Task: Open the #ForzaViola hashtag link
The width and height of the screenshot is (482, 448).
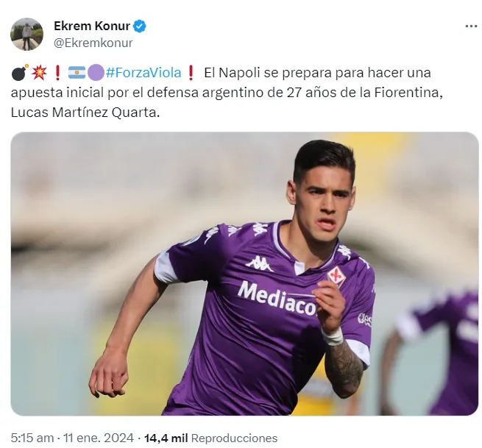Action: (143, 73)
